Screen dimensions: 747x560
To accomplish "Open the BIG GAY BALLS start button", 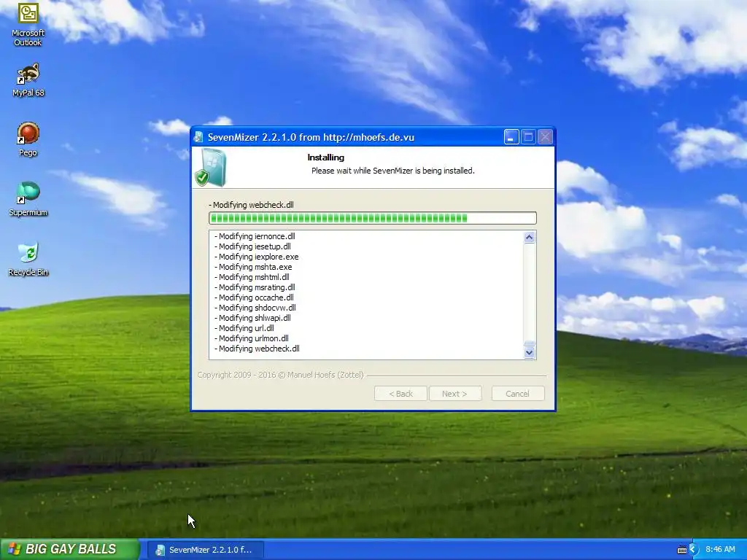I will 69,549.
